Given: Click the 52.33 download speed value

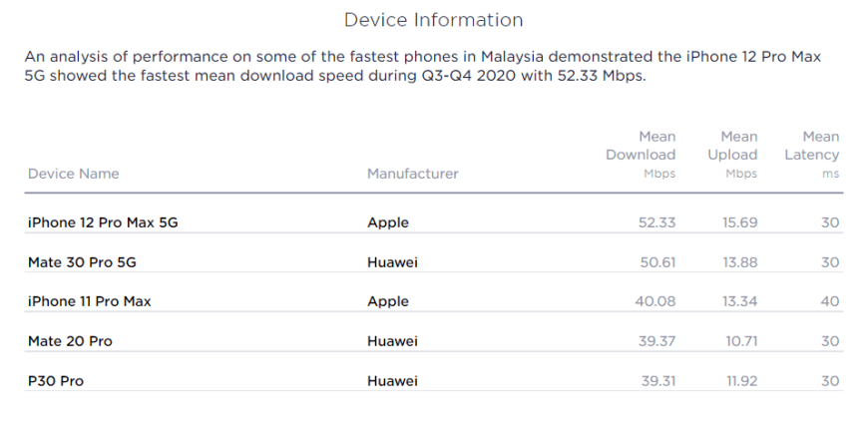Looking at the screenshot, I should click(x=656, y=222).
